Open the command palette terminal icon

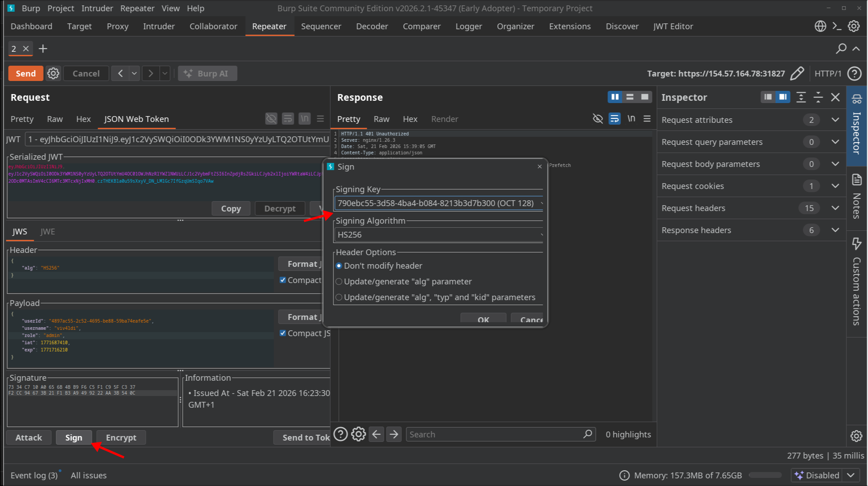click(837, 26)
